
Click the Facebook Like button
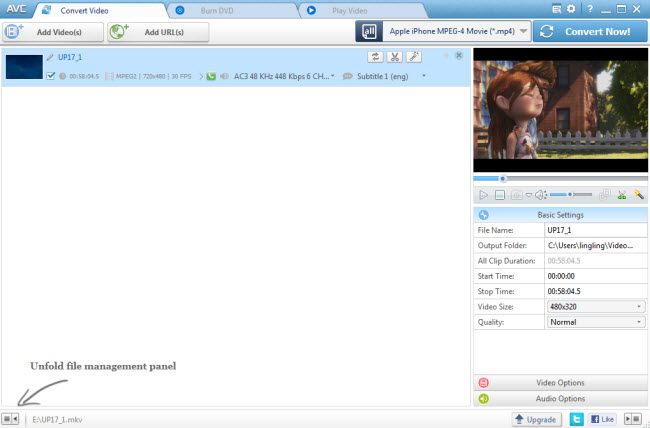(x=602, y=419)
